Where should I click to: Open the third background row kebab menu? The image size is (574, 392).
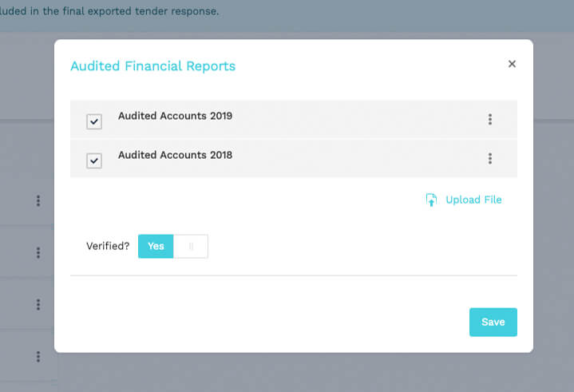coord(38,304)
